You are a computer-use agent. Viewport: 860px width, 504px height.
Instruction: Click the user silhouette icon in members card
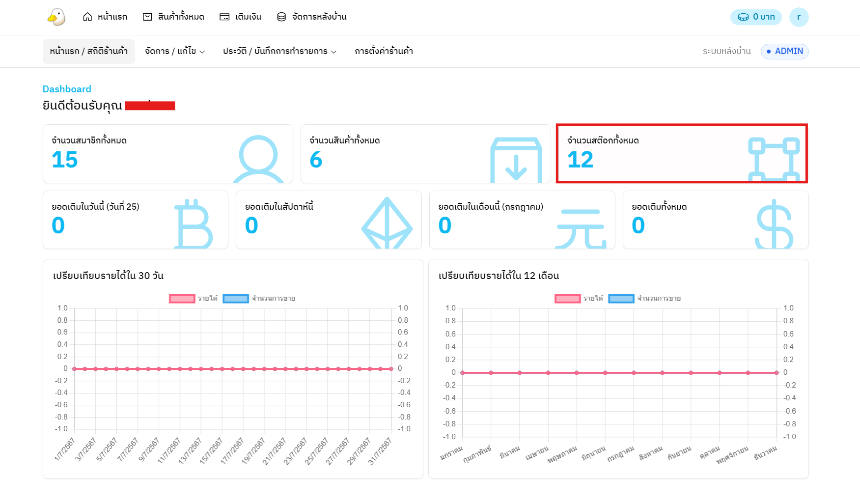click(x=258, y=159)
